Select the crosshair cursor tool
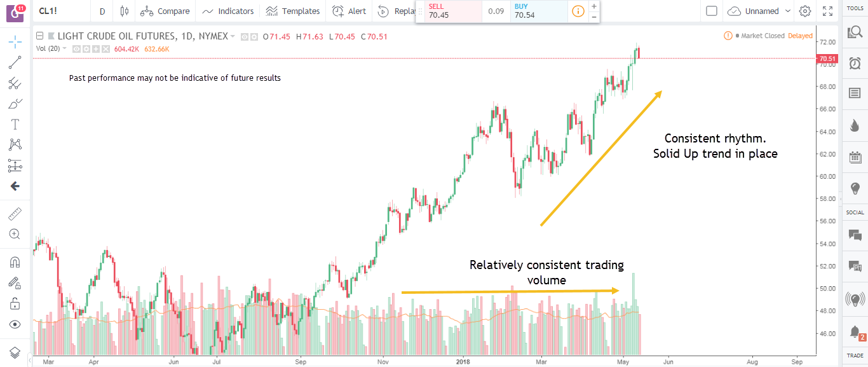The image size is (868, 367). (x=15, y=42)
